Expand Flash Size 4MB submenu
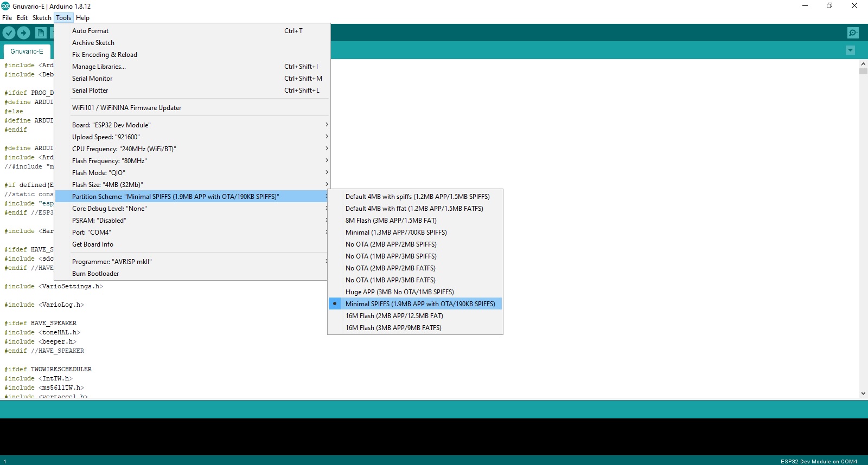The image size is (868, 465). tap(193, 185)
